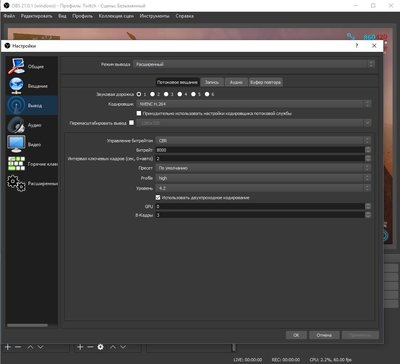Click the Битрейт 8000 input field
The height and width of the screenshot is (364, 400).
click(x=260, y=150)
